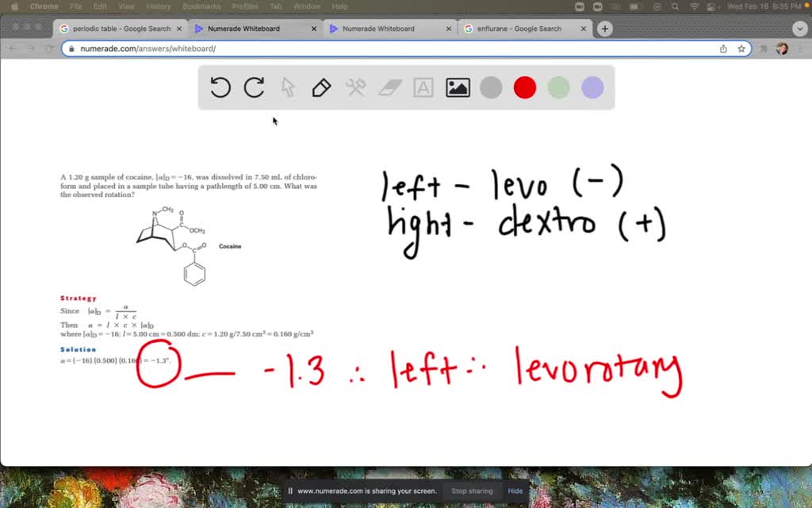Open the browser tabs overview chevron
Screen dimensions: 812x508
(x=799, y=29)
